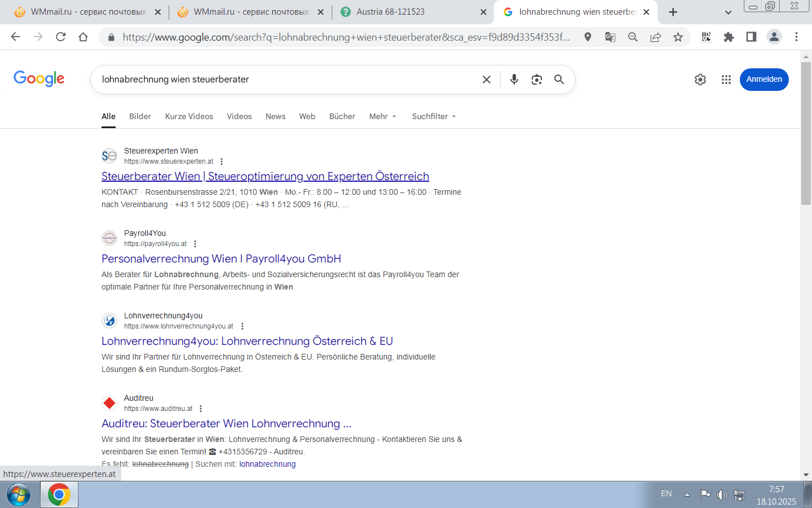Click the Steuerexperten Wien favicon
Screen dimensions: 812x508
click(x=109, y=156)
